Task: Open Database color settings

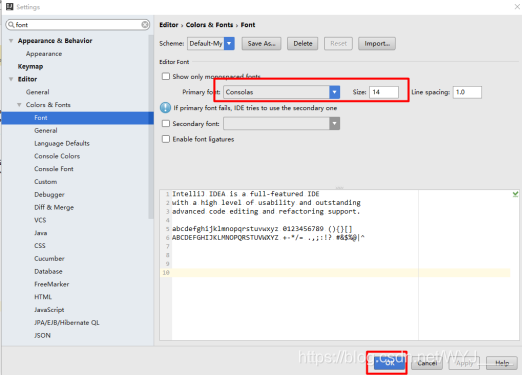Action: 48,271
